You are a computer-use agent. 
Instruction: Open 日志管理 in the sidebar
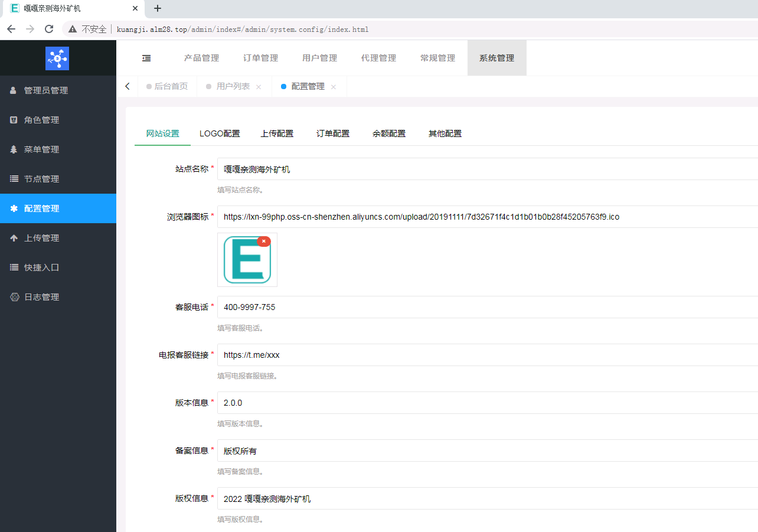(41, 297)
